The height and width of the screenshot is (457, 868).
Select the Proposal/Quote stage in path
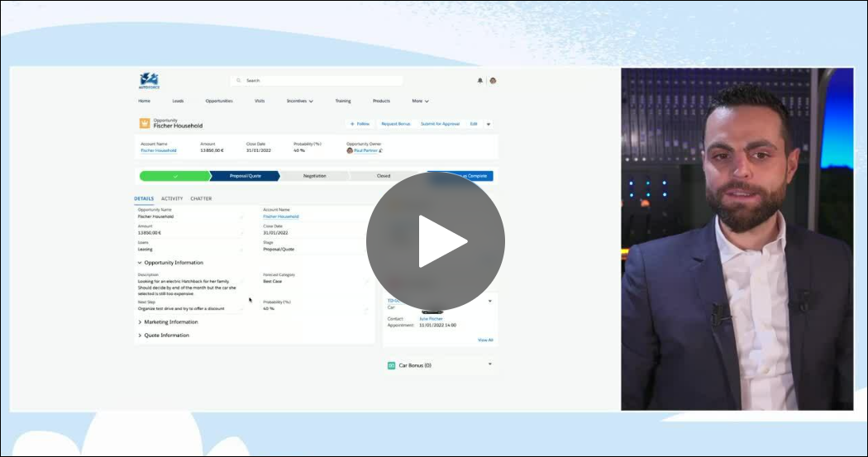(246, 176)
